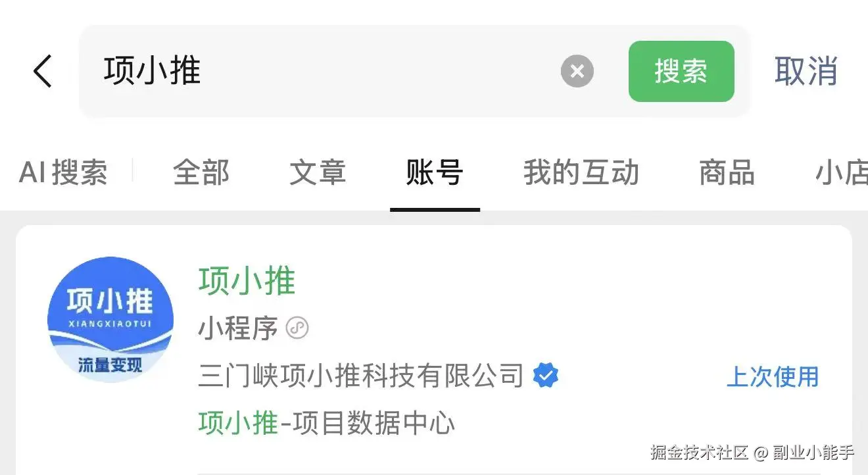Clear the search text with the X icon

click(577, 71)
